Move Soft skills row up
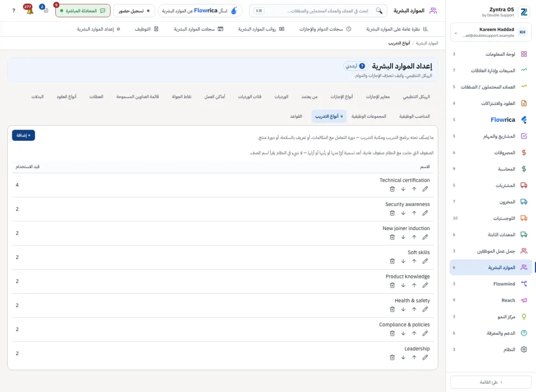Image resolution: width=536 pixels, height=392 pixels. 414,261
